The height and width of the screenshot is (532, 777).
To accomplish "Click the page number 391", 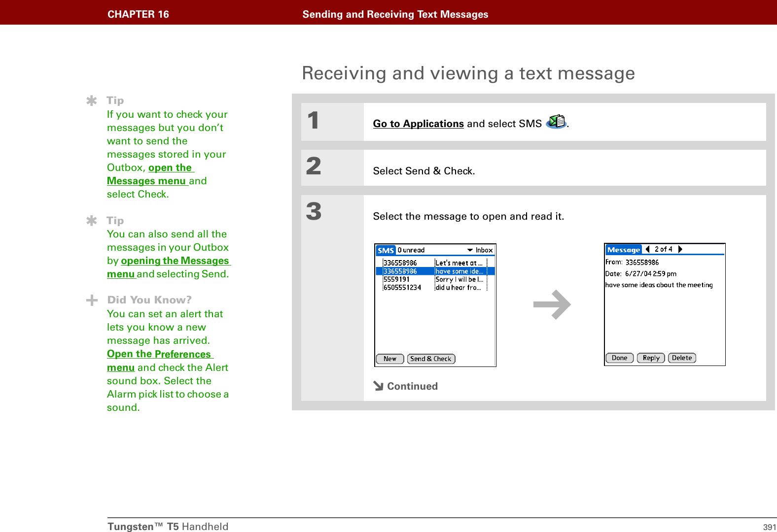I will click(770, 527).
